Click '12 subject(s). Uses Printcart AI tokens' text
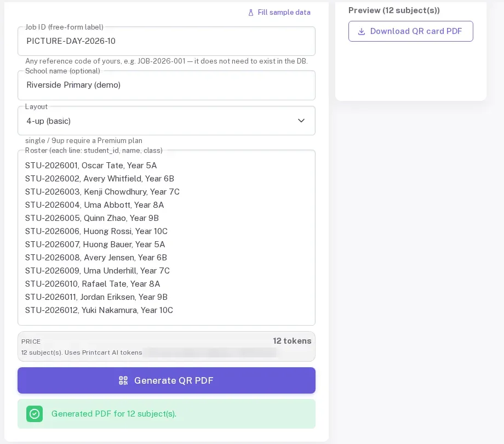 click(82, 352)
